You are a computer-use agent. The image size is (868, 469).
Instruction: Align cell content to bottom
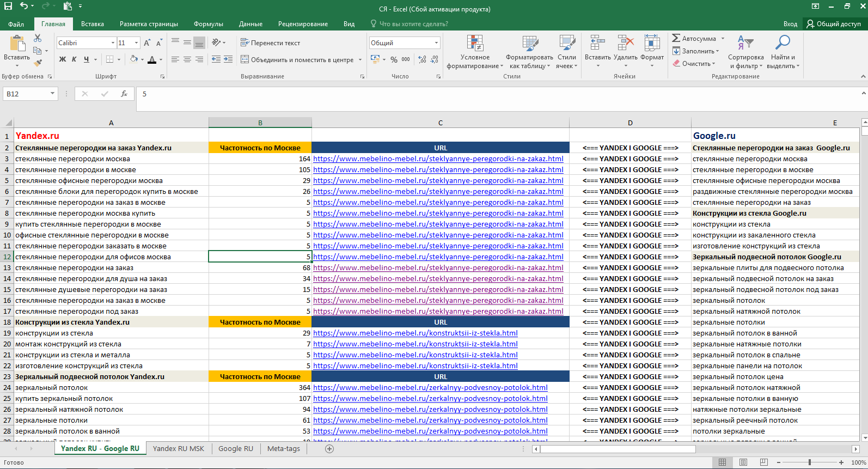click(x=199, y=42)
